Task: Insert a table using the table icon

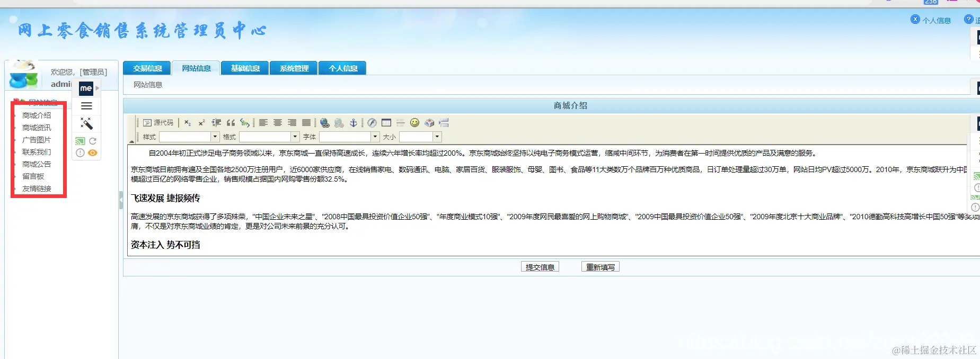Action: [x=386, y=123]
